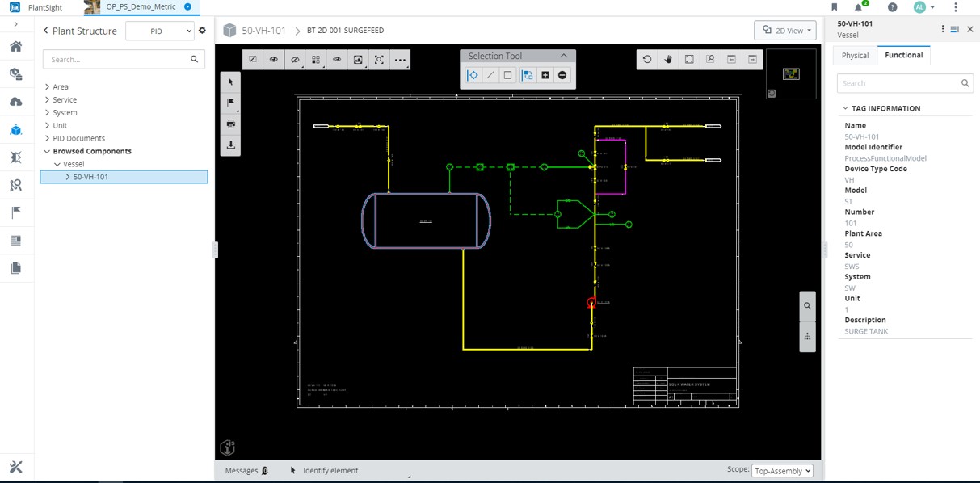Select the rectangle selection mode in Selection Tool

coord(507,75)
